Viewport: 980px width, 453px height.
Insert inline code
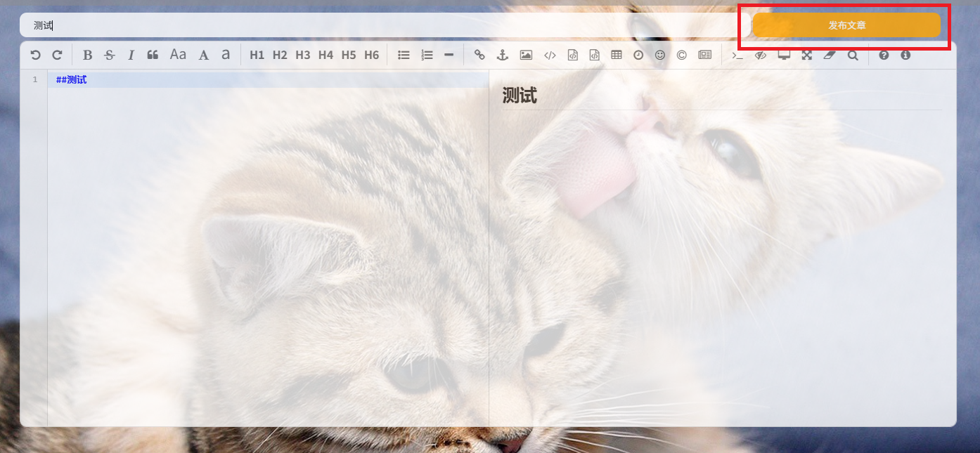550,55
